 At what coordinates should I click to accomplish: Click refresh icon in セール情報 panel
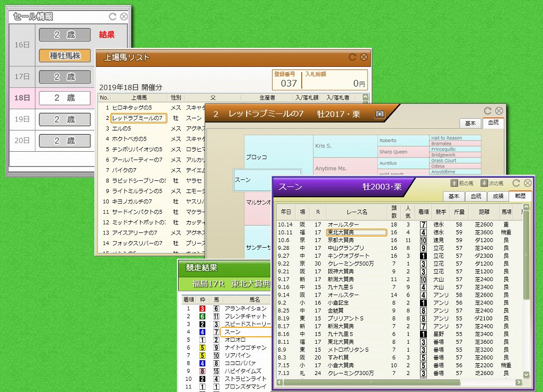[112, 16]
